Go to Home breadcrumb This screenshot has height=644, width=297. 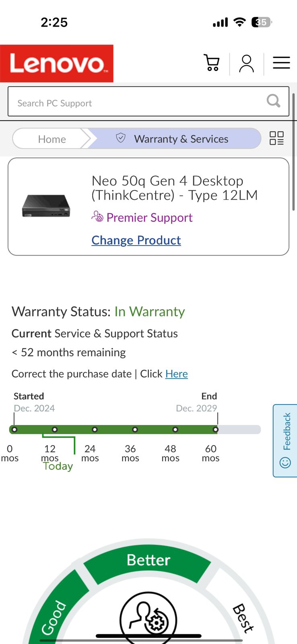pyautogui.click(x=52, y=139)
